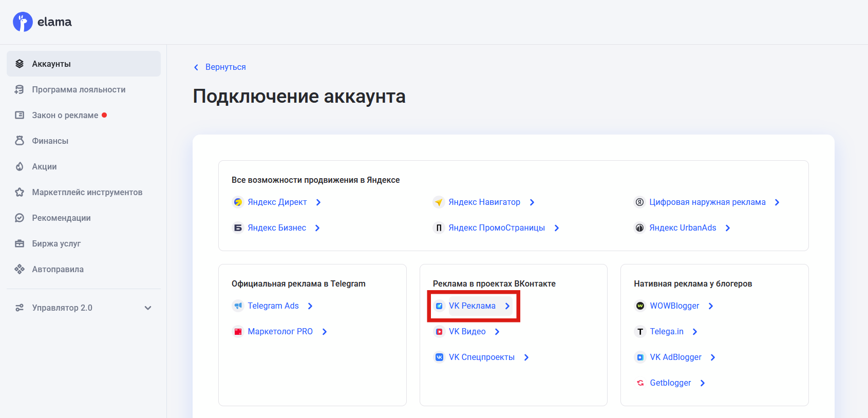Click the Telegram Ads megaphone icon
868x418 pixels.
click(x=238, y=306)
